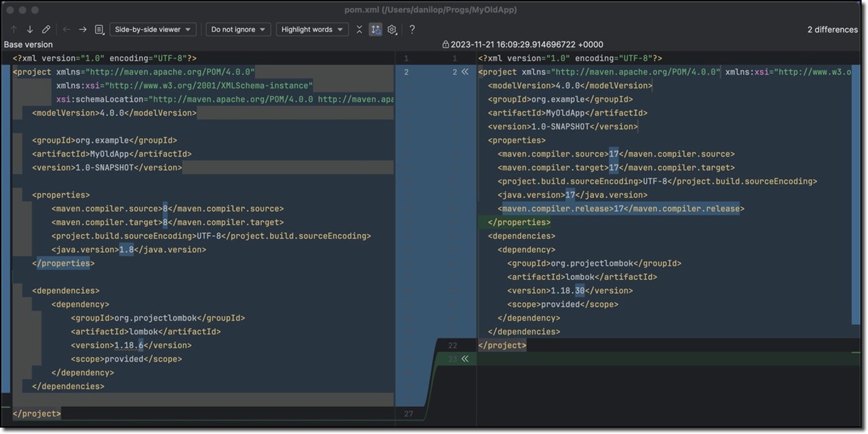This screenshot has width=868, height=434.
Task: Apply change arrows at line 23
Action: pyautogui.click(x=465, y=359)
